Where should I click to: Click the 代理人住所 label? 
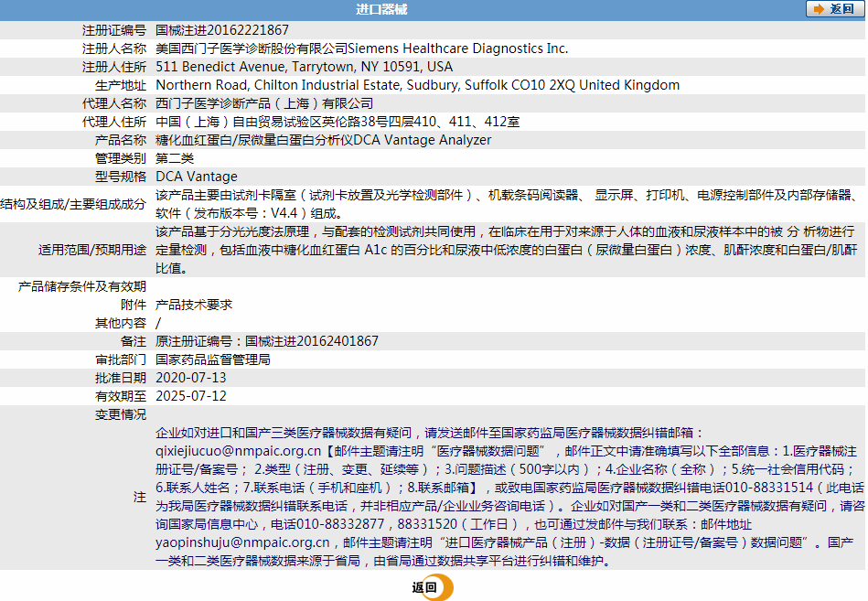pos(114,122)
